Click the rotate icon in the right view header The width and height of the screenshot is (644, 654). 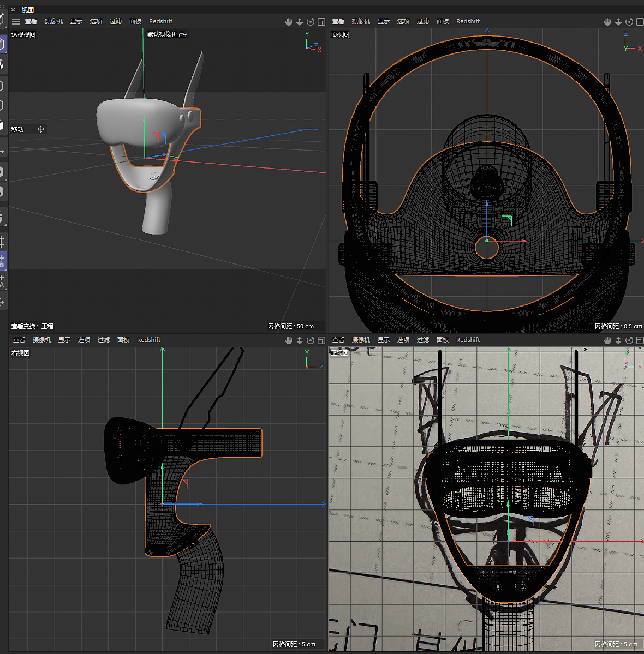(311, 340)
